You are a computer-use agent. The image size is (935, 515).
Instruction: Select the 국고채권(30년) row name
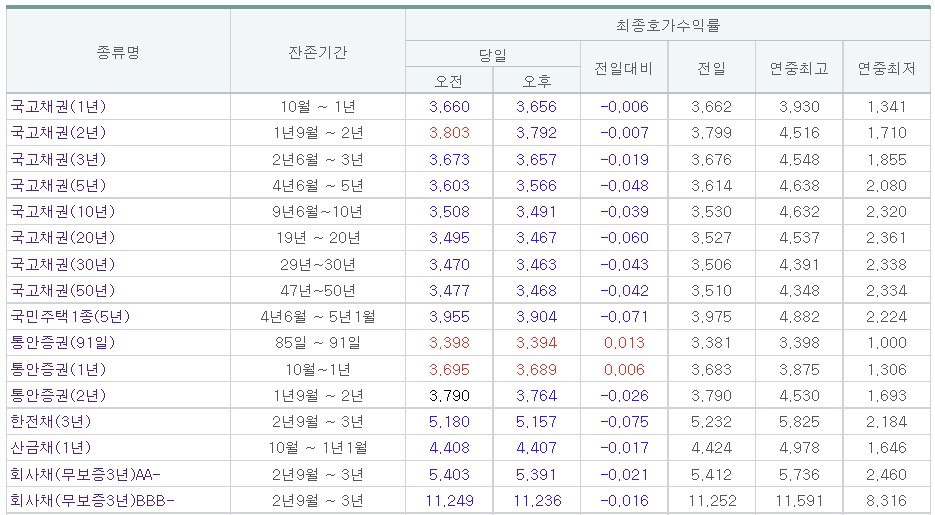point(63,264)
